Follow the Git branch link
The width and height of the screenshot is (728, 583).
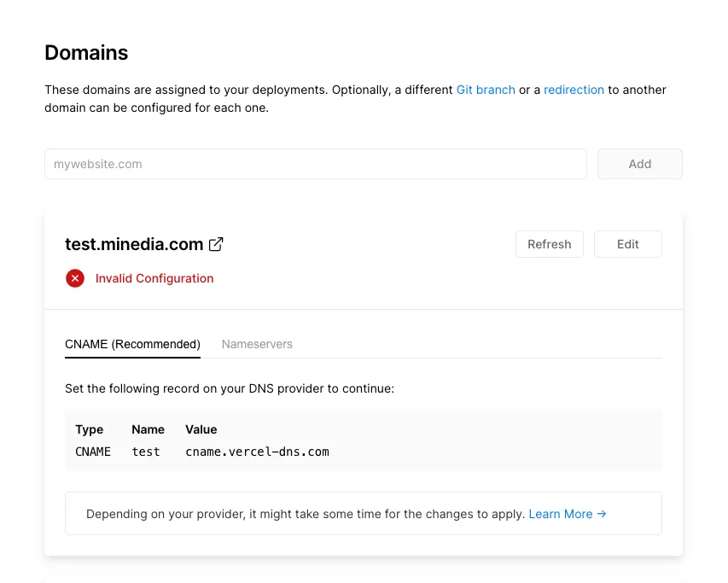[x=486, y=90]
